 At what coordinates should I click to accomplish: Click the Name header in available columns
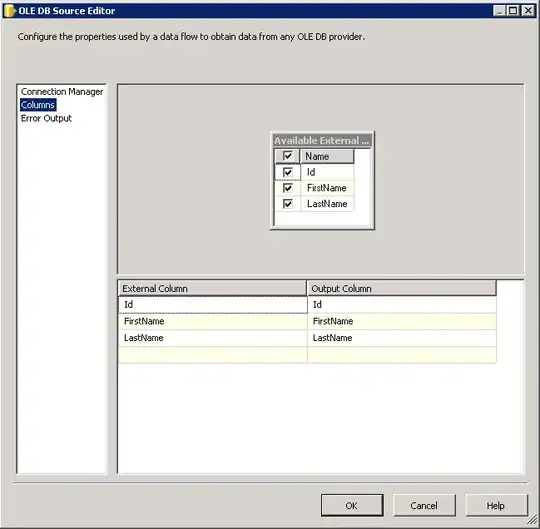click(x=327, y=156)
